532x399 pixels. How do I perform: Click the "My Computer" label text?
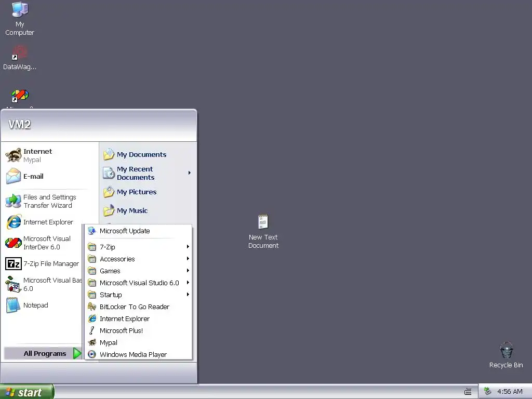pos(20,29)
